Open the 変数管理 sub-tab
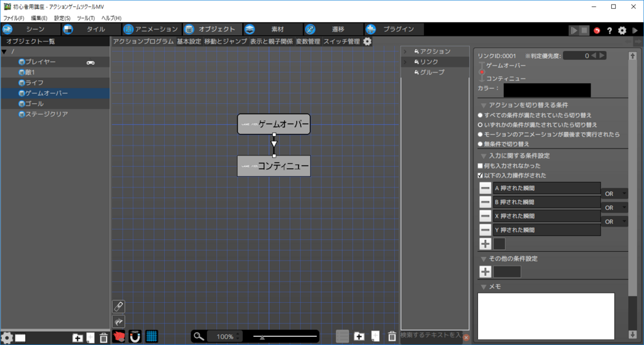Image resolution: width=644 pixels, height=345 pixels. pyautogui.click(x=308, y=42)
